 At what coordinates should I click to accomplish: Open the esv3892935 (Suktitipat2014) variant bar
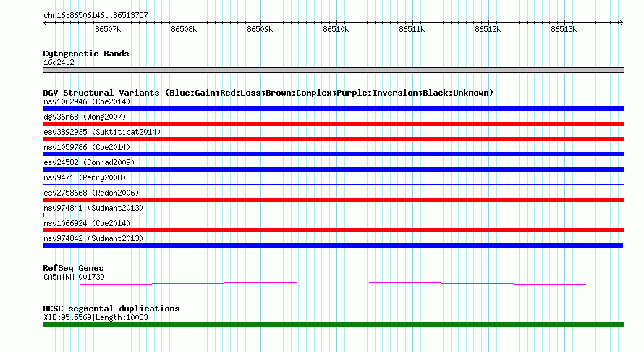tap(333, 139)
